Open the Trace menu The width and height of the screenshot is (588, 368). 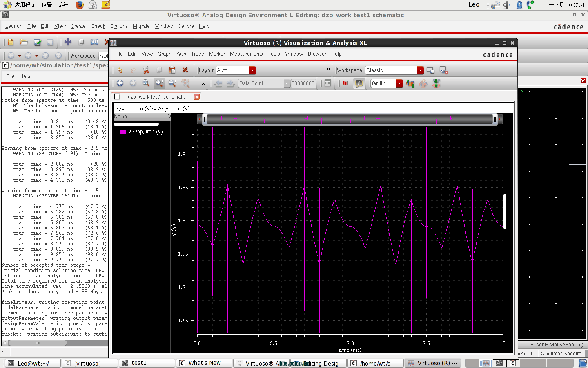[197, 54]
